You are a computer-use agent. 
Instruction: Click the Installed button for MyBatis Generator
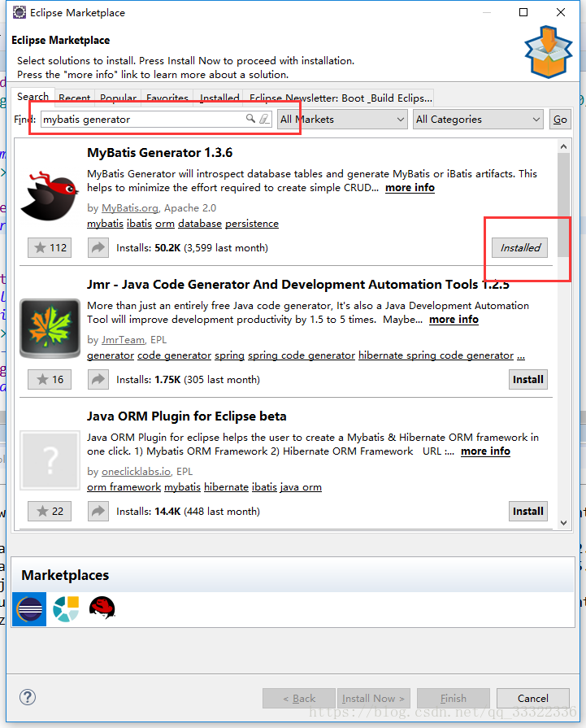pos(519,247)
